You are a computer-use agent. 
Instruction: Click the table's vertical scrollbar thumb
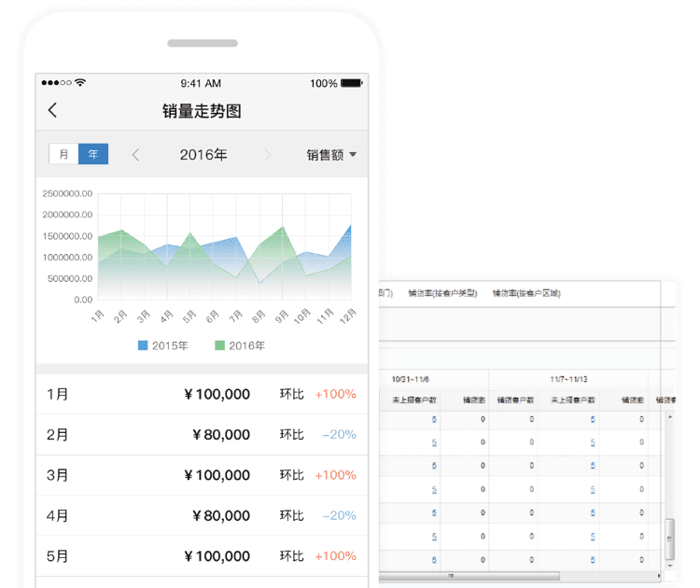(668, 539)
